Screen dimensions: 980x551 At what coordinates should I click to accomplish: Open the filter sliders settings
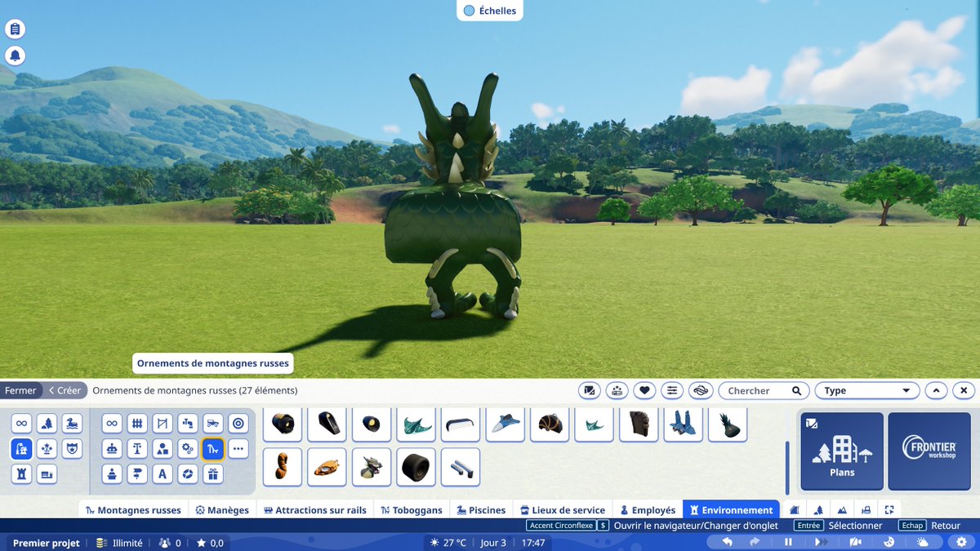pyautogui.click(x=672, y=391)
